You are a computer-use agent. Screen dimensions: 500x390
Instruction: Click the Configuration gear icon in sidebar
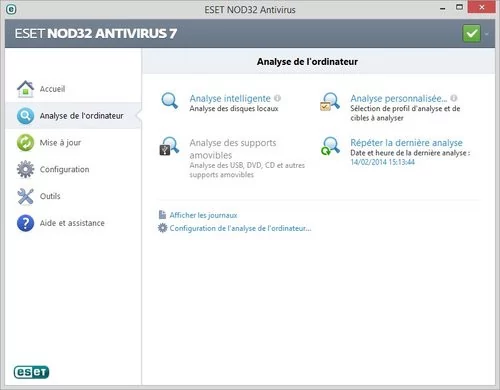[25, 169]
